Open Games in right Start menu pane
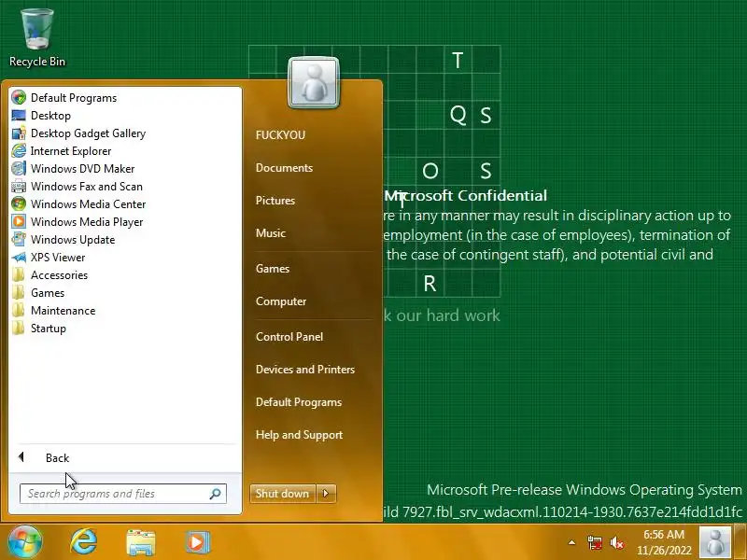The width and height of the screenshot is (747, 560). click(273, 269)
